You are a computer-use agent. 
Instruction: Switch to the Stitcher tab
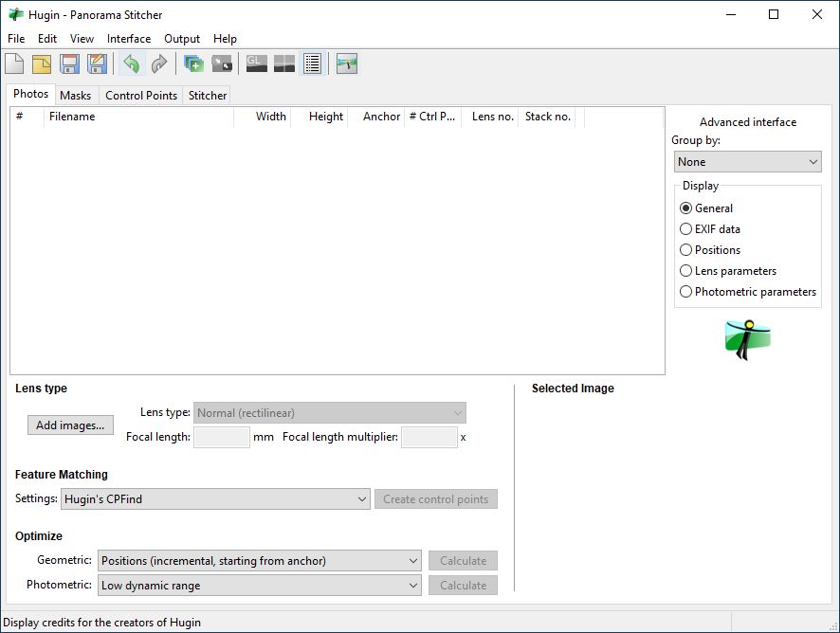[x=208, y=96]
